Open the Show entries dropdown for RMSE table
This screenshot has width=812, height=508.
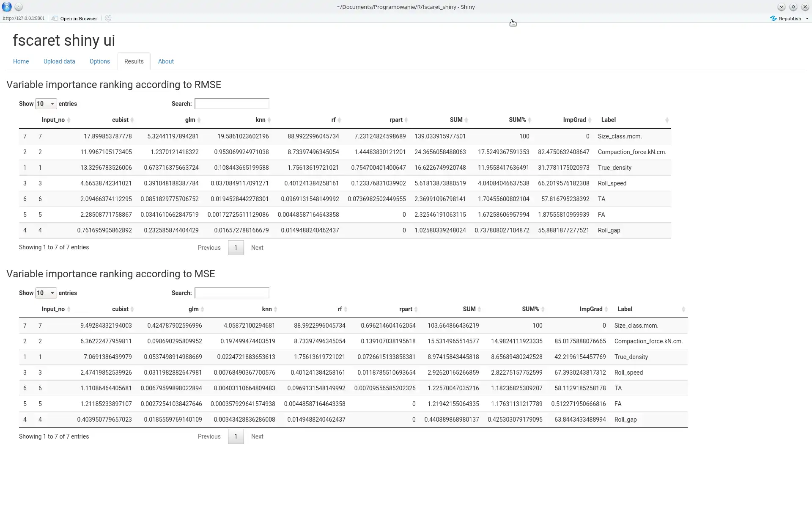45,104
